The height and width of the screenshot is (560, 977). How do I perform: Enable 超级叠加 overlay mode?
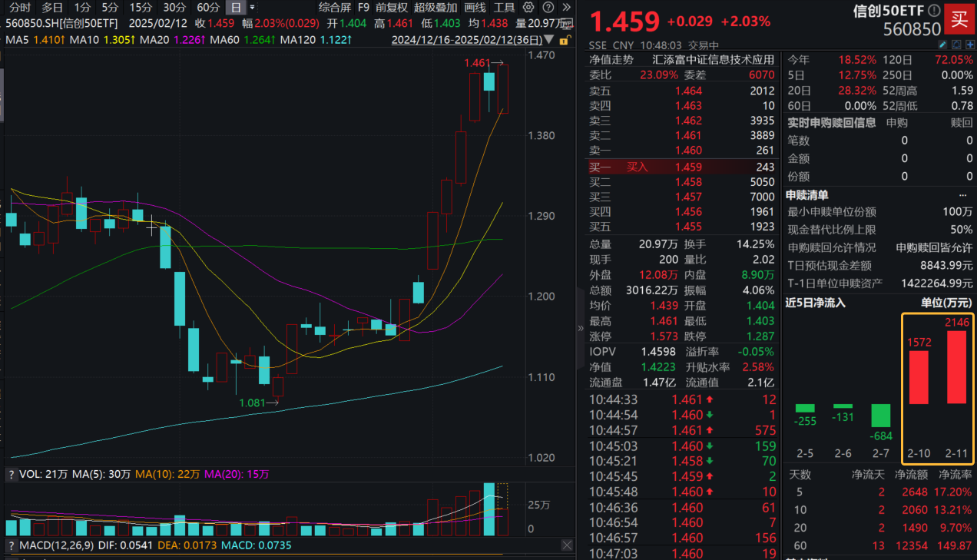click(x=435, y=8)
